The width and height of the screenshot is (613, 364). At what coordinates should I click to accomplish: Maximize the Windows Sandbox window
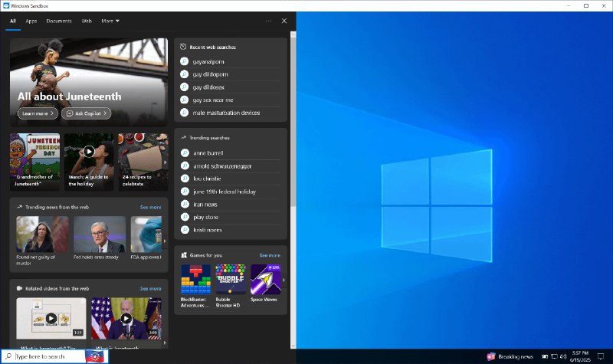[x=586, y=5]
